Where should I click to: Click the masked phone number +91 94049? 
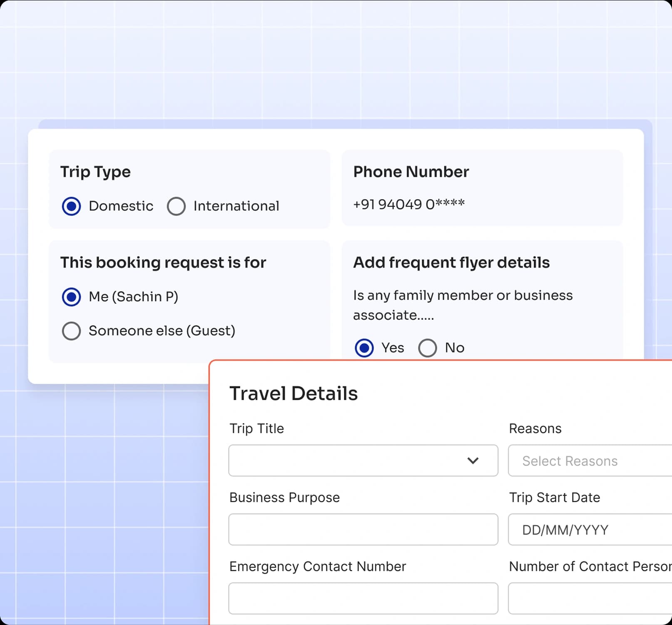click(409, 204)
